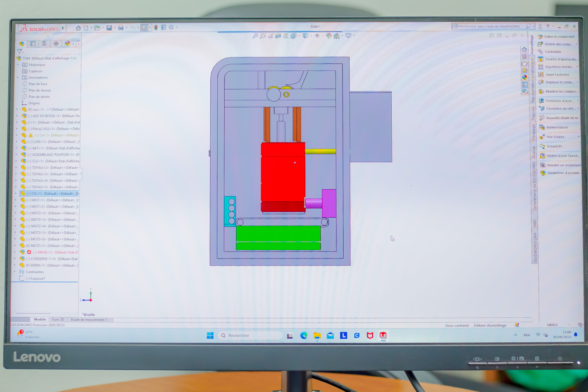Click the Windows taskbar Rechercher box
This screenshot has height=392, width=588.
click(250, 335)
